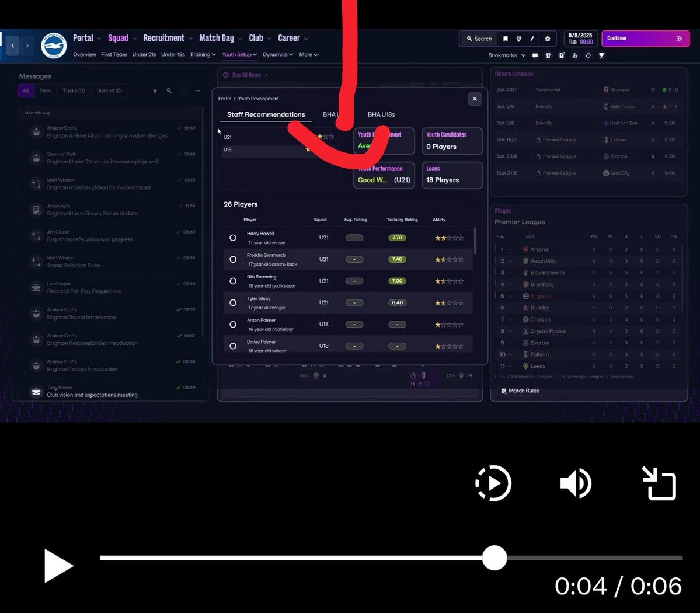Select Nils Ramming's radio button
Viewport: 700px width, 613px height.
(x=232, y=281)
